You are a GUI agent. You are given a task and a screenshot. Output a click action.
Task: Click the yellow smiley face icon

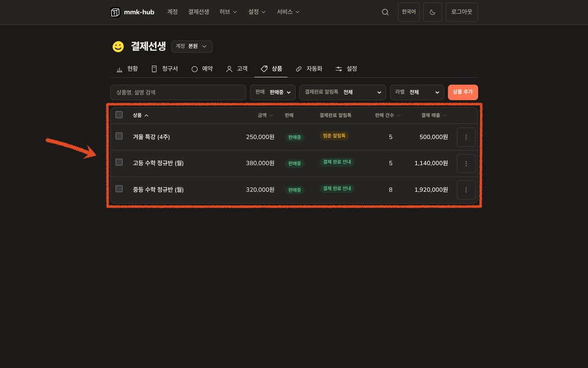(x=118, y=47)
